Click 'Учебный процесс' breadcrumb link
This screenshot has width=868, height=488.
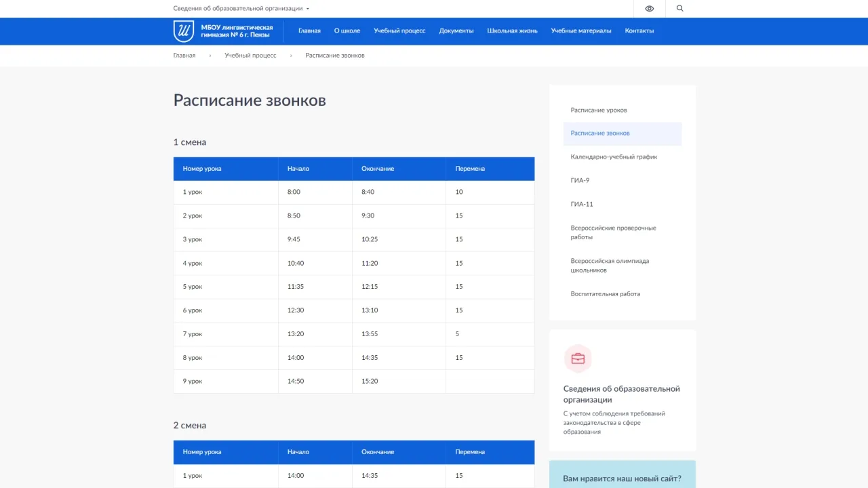coord(251,56)
